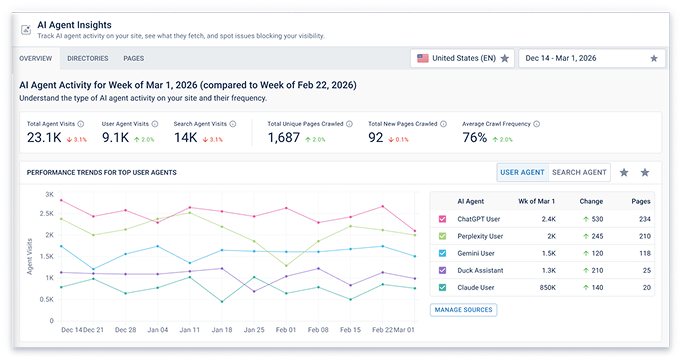Click the 2.5K label on the chart's vertical axis

(x=47, y=213)
